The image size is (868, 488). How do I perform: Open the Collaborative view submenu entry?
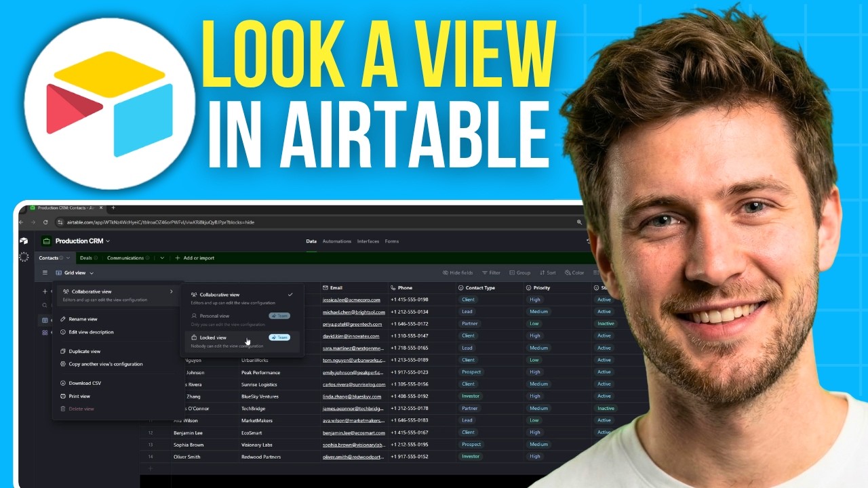click(x=117, y=295)
